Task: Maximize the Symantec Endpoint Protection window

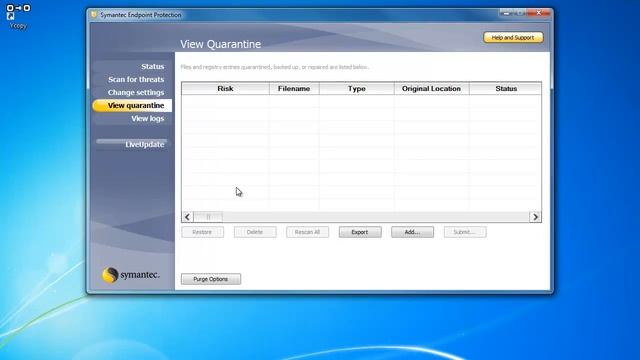Action: pyautogui.click(x=520, y=13)
